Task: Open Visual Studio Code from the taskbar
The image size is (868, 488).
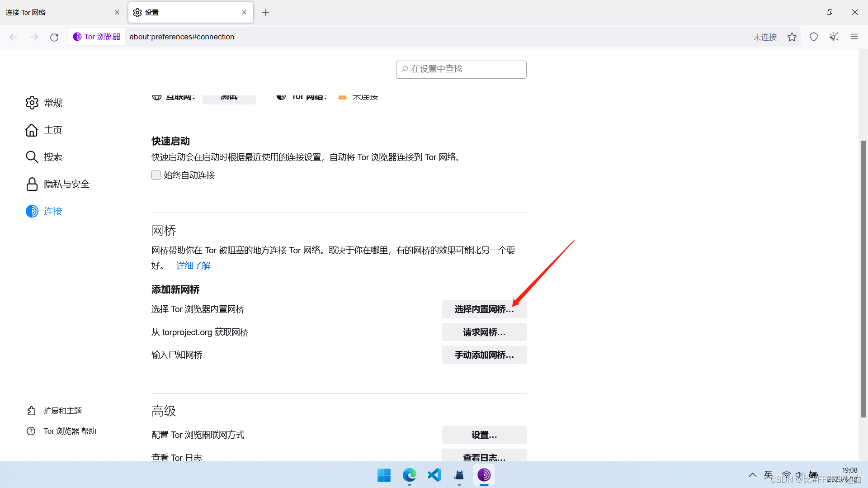Action: pyautogui.click(x=434, y=475)
